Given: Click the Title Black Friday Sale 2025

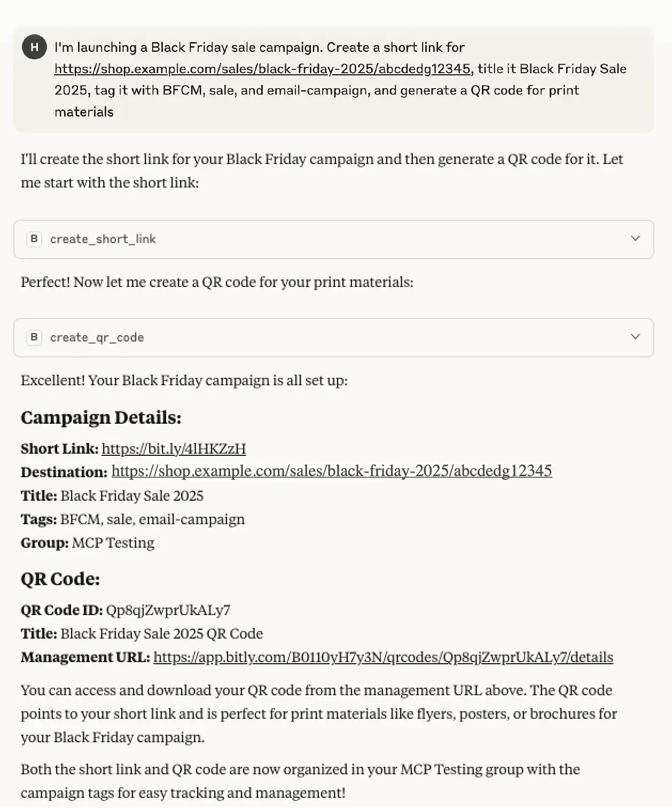Looking at the screenshot, I should [x=131, y=496].
